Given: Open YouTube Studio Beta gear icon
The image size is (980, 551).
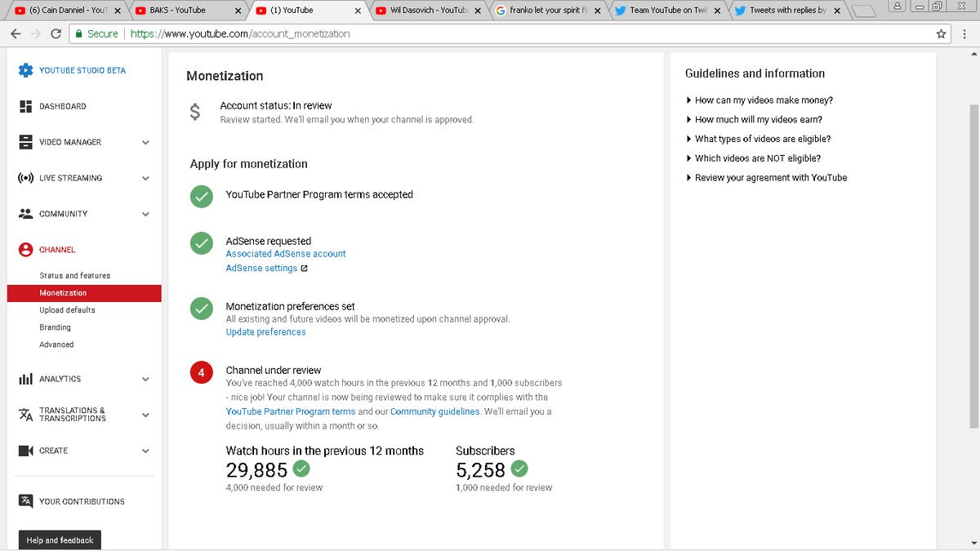Looking at the screenshot, I should [x=25, y=70].
